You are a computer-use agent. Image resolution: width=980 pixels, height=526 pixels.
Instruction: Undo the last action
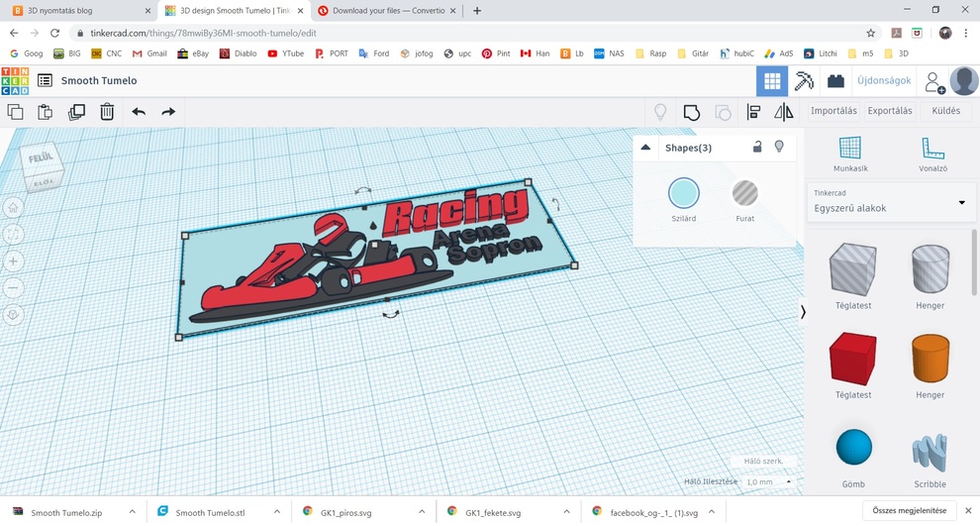click(139, 112)
